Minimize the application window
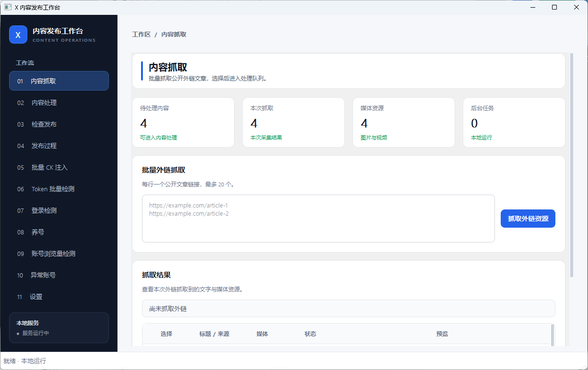The image size is (588, 370). (533, 7)
